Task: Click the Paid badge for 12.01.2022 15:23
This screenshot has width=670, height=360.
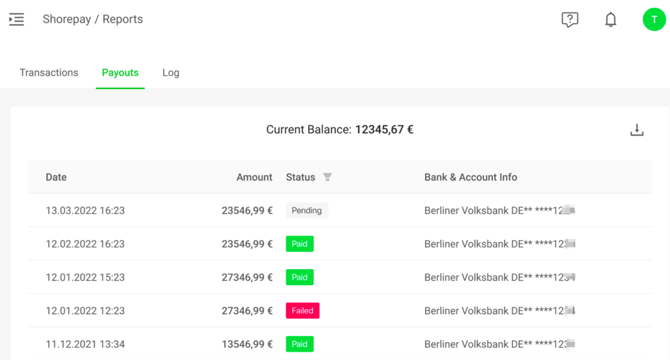Action: 300,277
